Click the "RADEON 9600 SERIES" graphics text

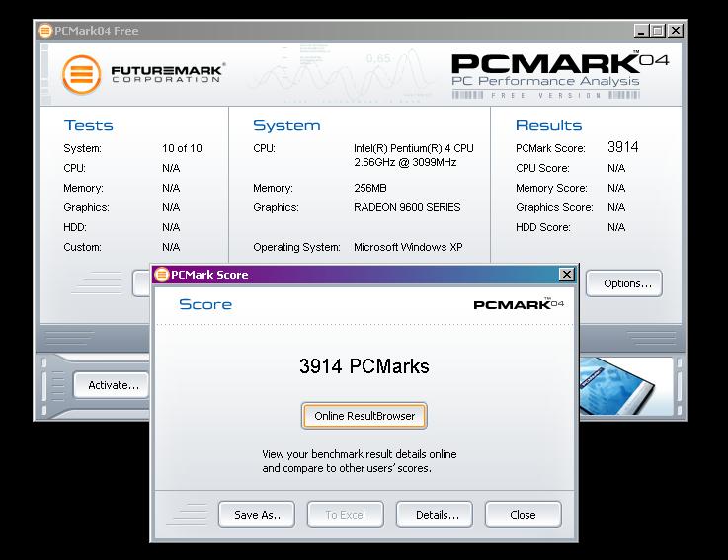pos(407,207)
